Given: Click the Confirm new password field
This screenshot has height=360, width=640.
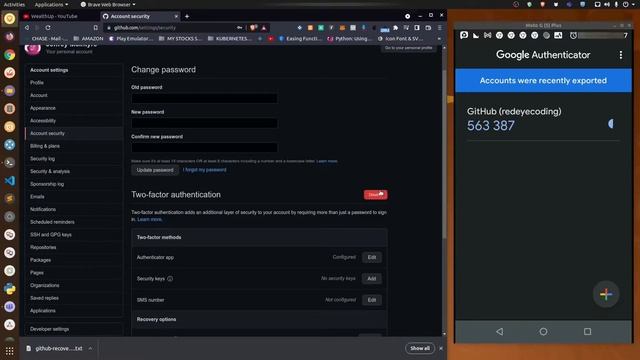Looking at the screenshot, I should pyautogui.click(x=204, y=147).
